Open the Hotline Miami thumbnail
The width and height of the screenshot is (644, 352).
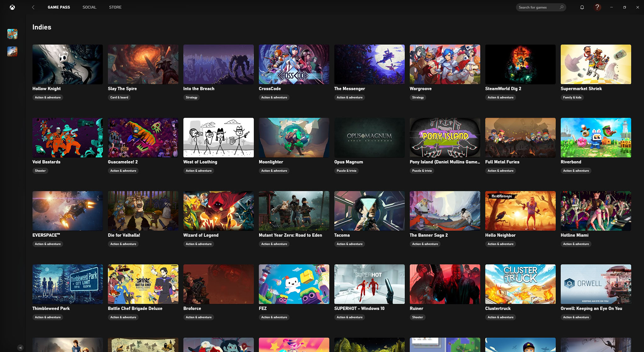pos(596,211)
